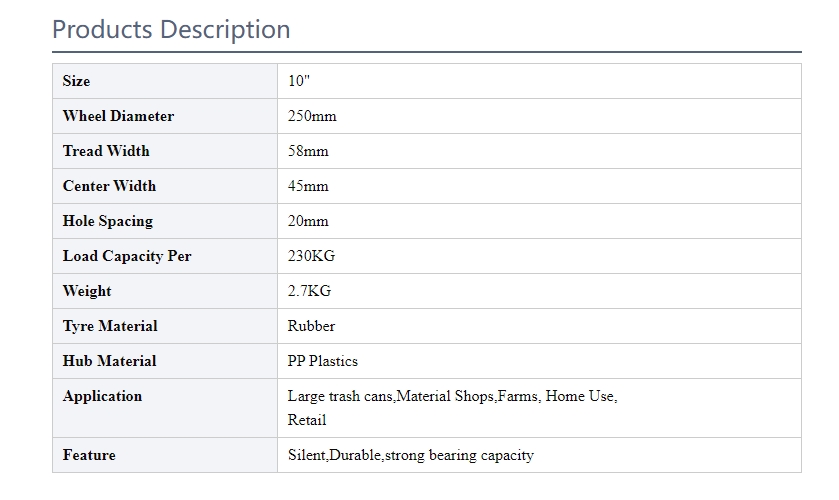Image resolution: width=839 pixels, height=500 pixels.
Task: Select the Hole Spacing label
Action: (x=108, y=221)
